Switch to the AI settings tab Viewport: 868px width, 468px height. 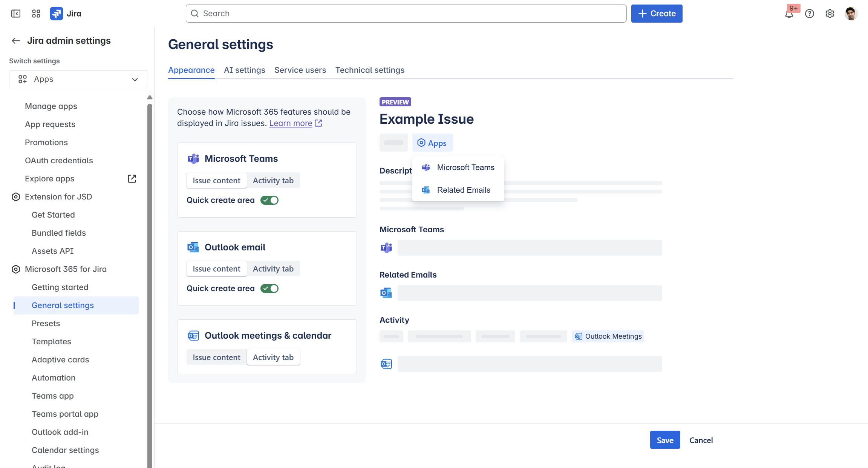(244, 70)
